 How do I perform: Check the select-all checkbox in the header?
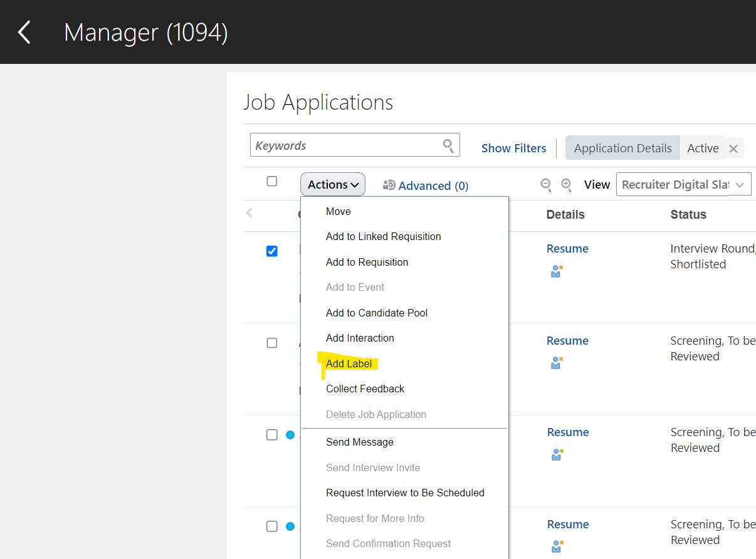click(x=271, y=180)
